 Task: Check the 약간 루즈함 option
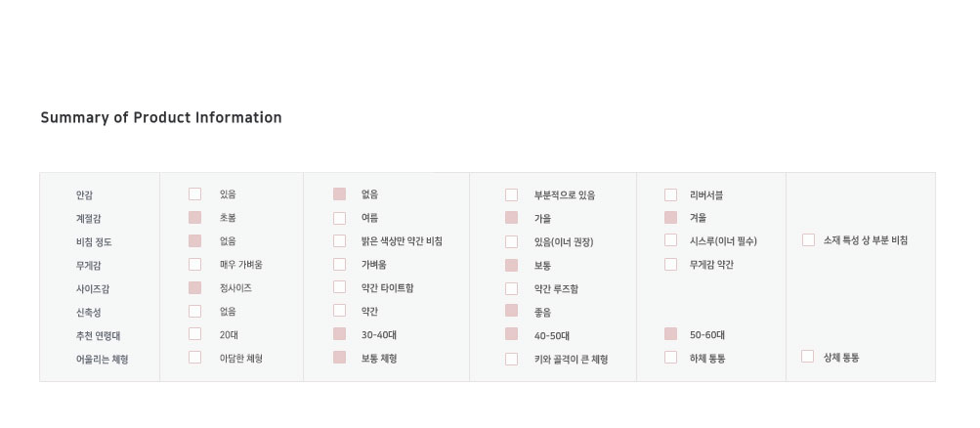(511, 288)
